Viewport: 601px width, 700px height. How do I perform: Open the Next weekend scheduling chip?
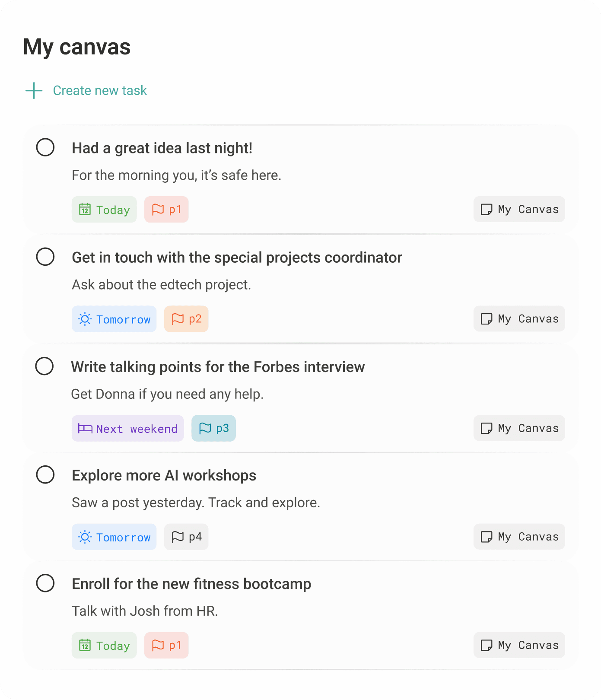point(127,428)
